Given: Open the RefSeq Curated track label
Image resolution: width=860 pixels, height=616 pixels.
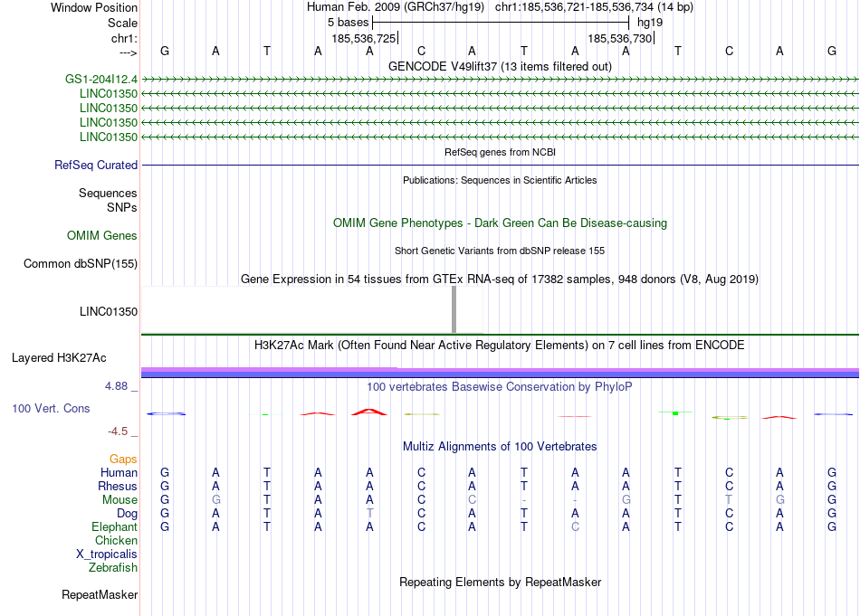Looking at the screenshot, I should 96,165.
